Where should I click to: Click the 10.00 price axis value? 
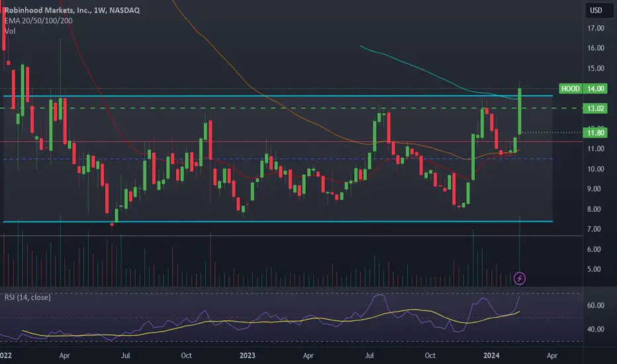tap(596, 169)
